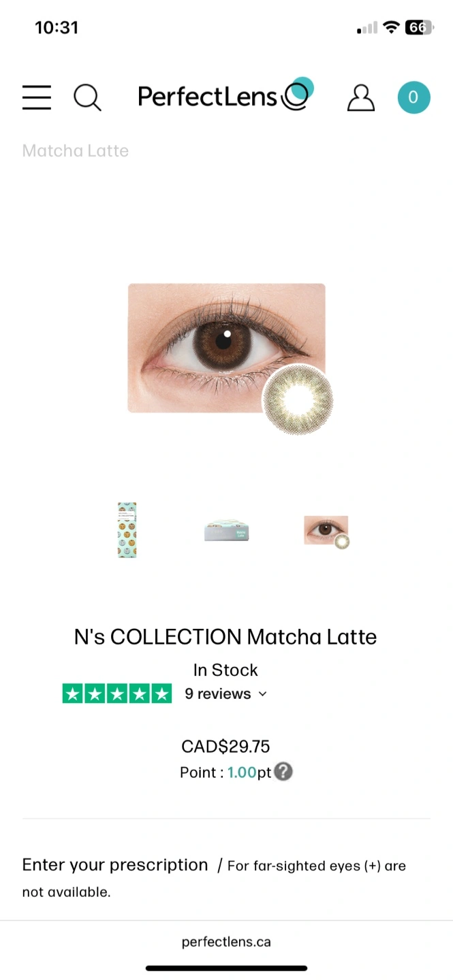Select the Matcha Latte breadcrumb
This screenshot has height=980, width=453.
(76, 150)
